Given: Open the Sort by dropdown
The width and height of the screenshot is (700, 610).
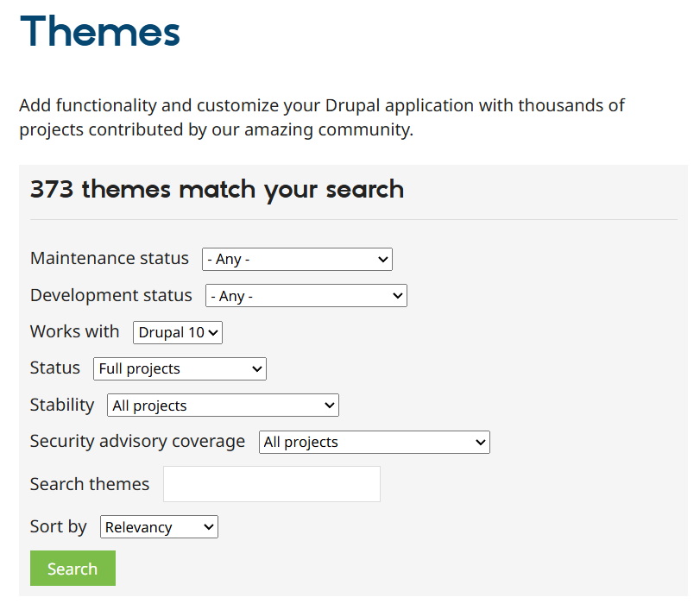Looking at the screenshot, I should [x=159, y=526].
